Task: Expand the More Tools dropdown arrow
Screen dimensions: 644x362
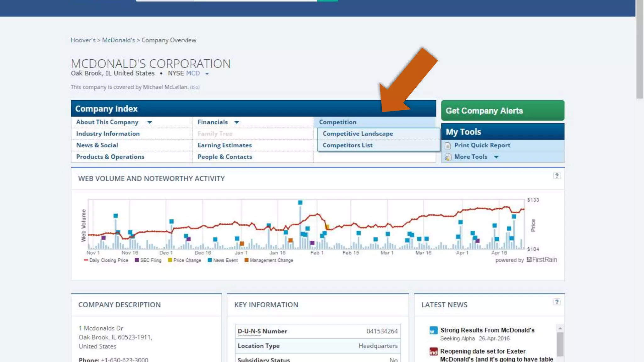Action: 496,157
